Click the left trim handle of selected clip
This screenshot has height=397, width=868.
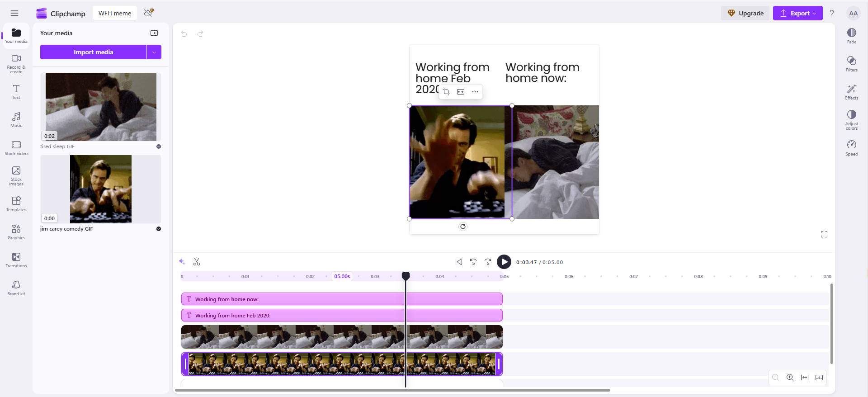coord(185,364)
